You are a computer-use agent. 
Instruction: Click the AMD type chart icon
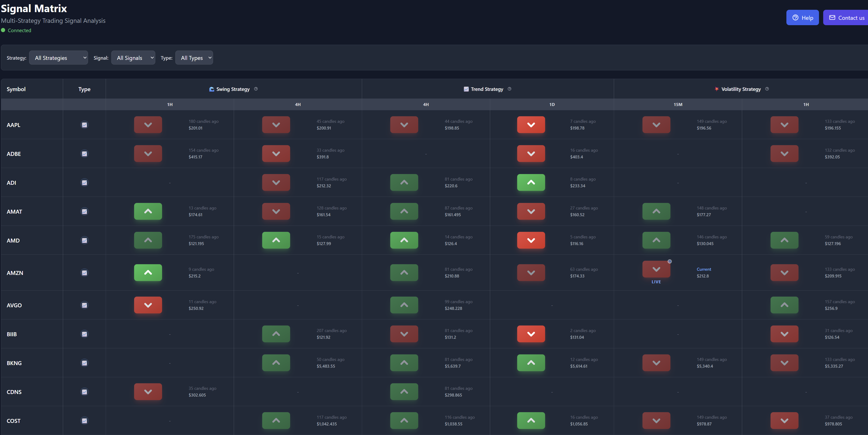(x=85, y=240)
